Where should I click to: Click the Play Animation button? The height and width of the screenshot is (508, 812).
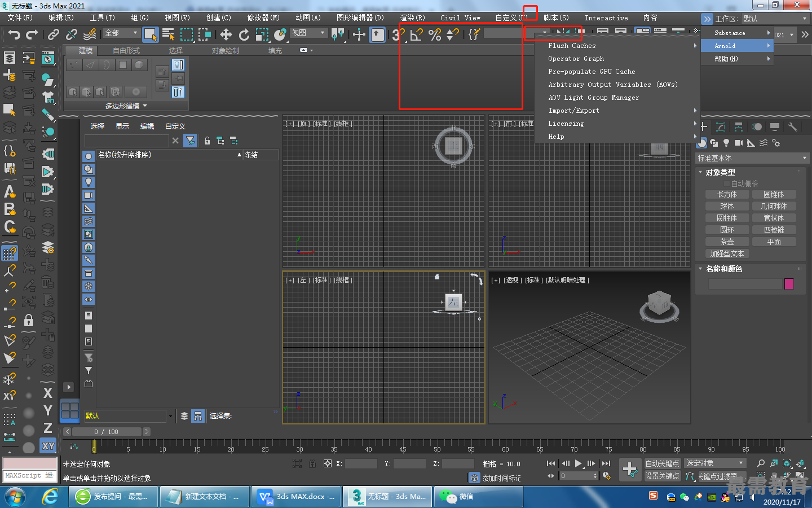pyautogui.click(x=578, y=463)
